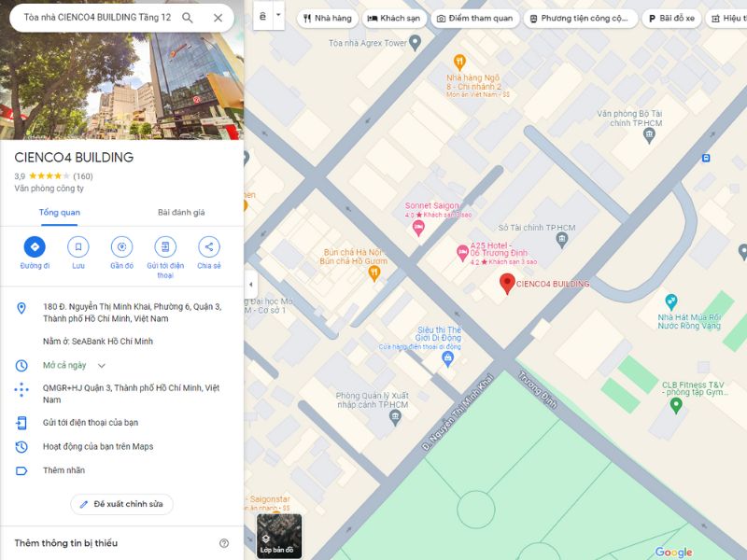747x560 pixels.
Task: Click Sonnet Saigon hotel pin
Action: (x=418, y=228)
